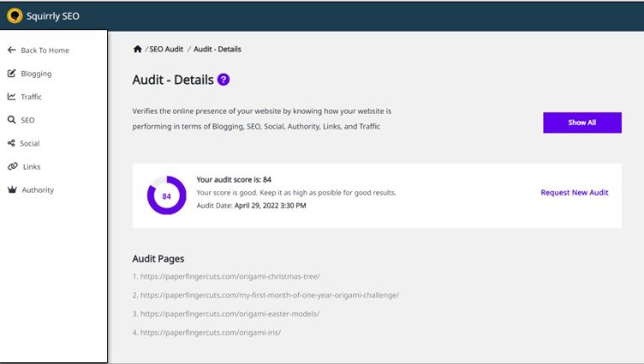
Task: Click the Audit Pages heading
Action: pyautogui.click(x=158, y=259)
